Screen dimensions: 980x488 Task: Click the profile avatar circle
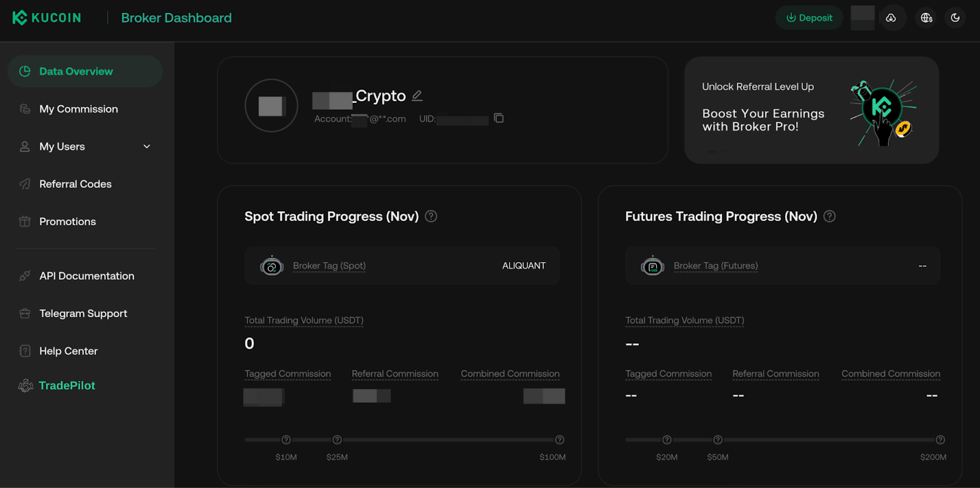point(271,105)
